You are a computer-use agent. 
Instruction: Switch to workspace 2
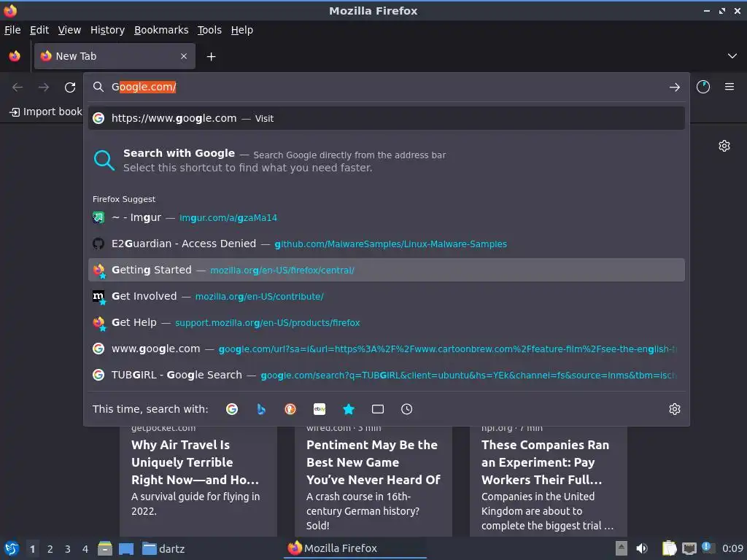pyautogui.click(x=50, y=549)
